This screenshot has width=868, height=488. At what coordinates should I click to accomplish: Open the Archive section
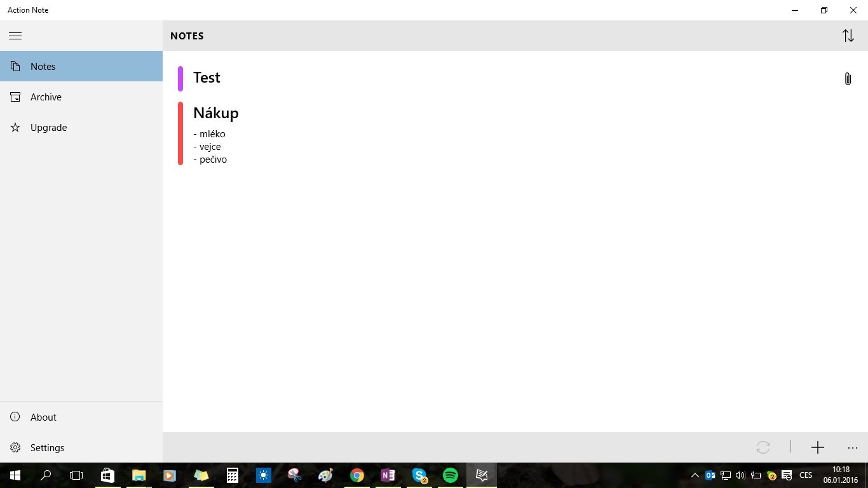pos(81,97)
